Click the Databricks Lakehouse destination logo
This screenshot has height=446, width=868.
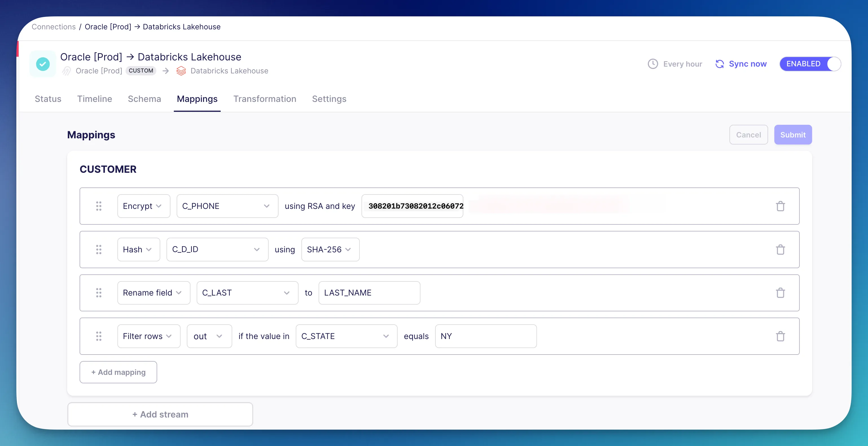(x=181, y=71)
